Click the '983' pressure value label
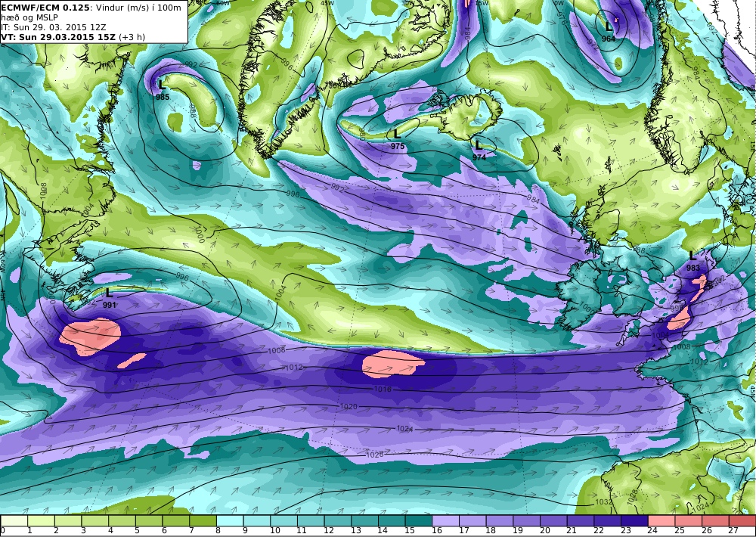The height and width of the screenshot is (537, 756). pyautogui.click(x=692, y=268)
